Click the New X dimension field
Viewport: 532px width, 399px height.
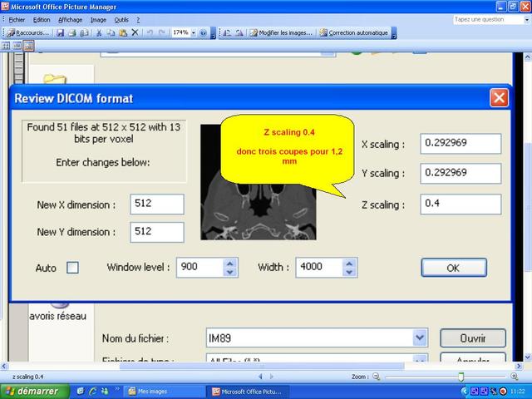[157, 204]
